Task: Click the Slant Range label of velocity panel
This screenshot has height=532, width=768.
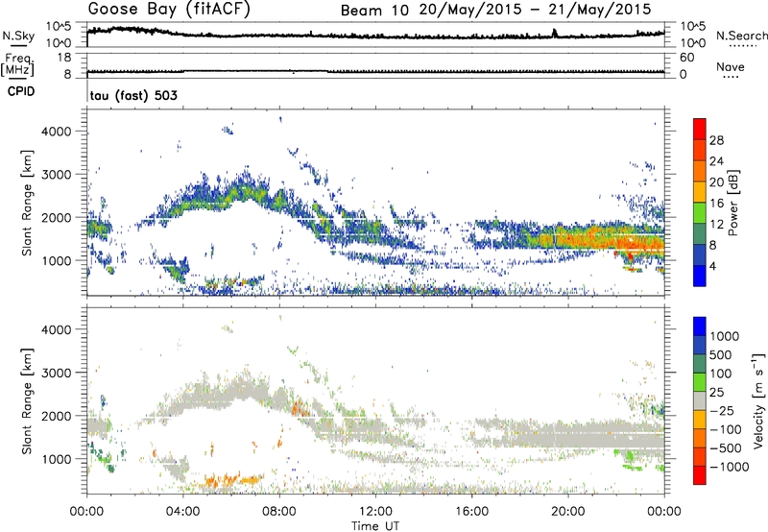Action: click(x=27, y=400)
